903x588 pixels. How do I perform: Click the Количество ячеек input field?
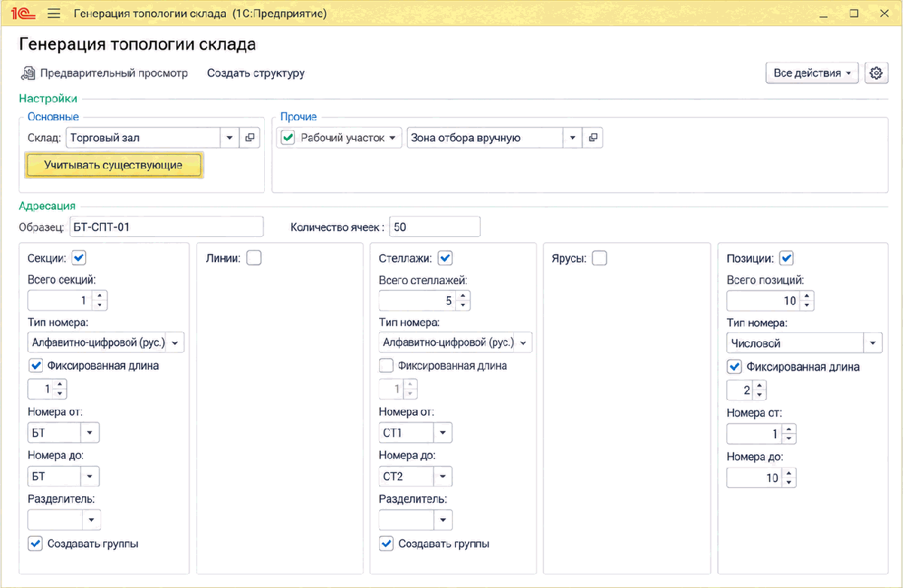click(435, 226)
